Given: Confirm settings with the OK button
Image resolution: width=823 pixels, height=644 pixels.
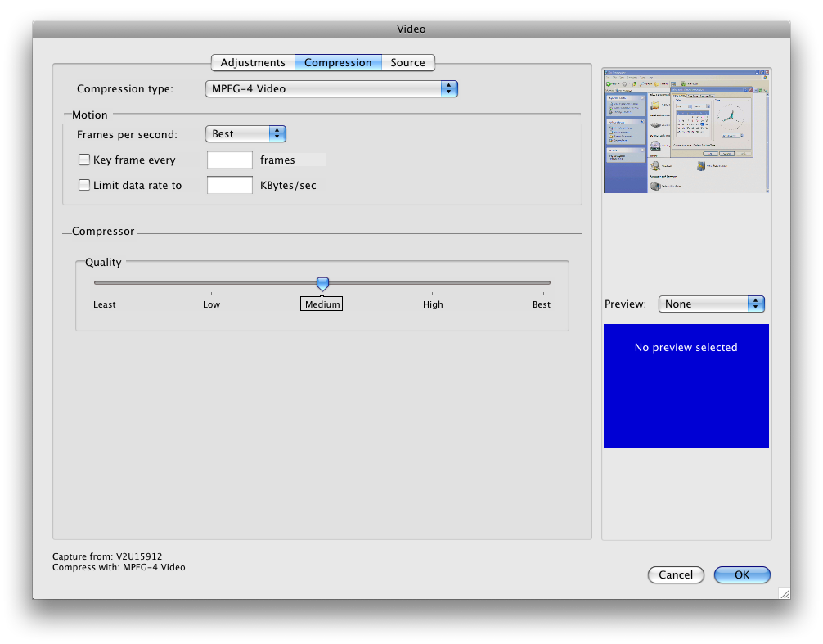Looking at the screenshot, I should click(x=742, y=575).
